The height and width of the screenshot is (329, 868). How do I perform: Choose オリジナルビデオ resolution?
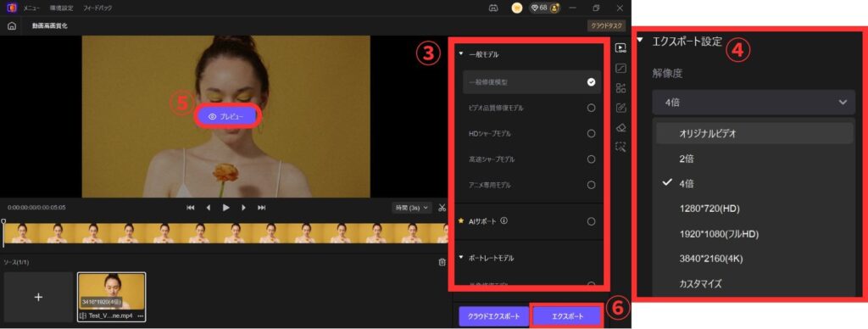[x=754, y=133]
